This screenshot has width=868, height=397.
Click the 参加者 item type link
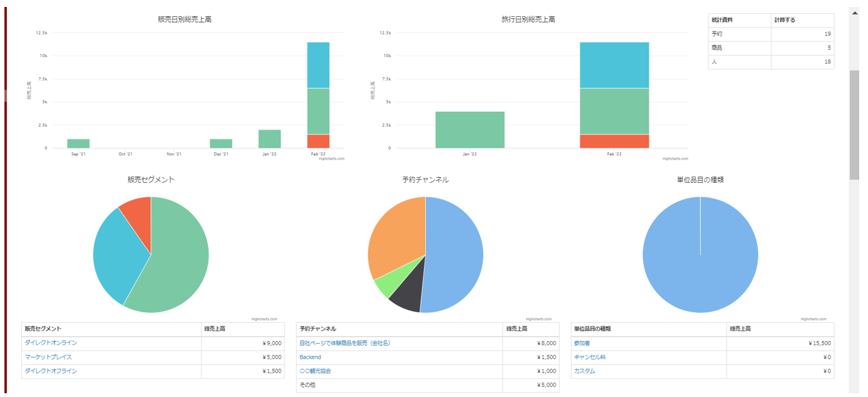[x=582, y=343]
